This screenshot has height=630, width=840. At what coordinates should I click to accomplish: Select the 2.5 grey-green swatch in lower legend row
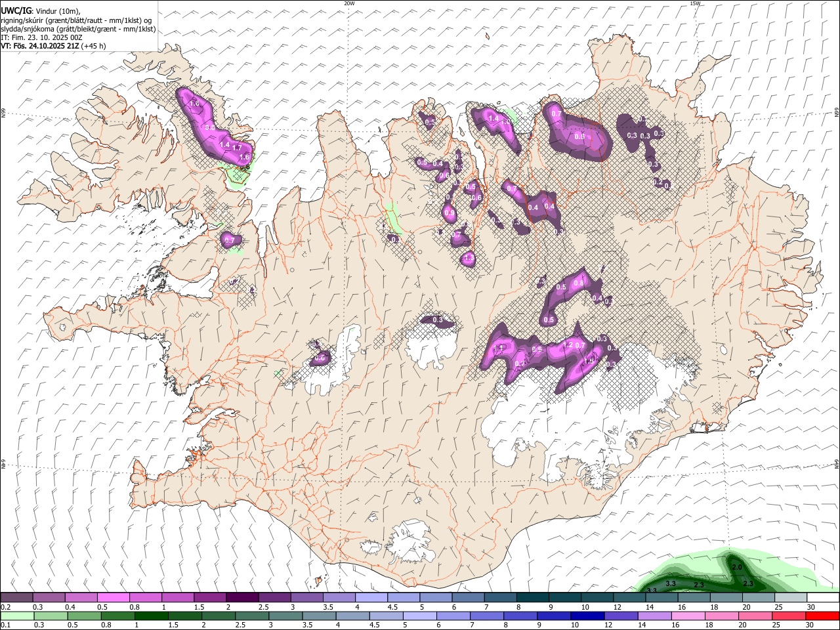(252, 616)
